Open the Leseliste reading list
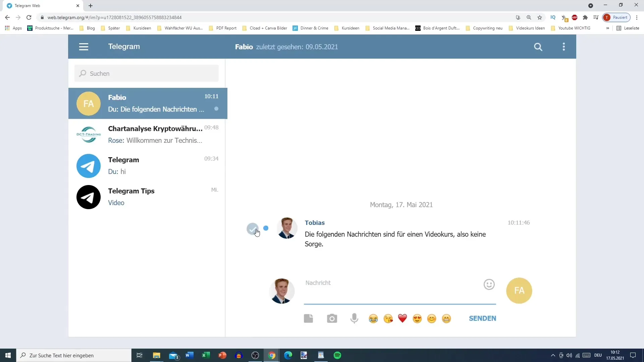 click(628, 28)
